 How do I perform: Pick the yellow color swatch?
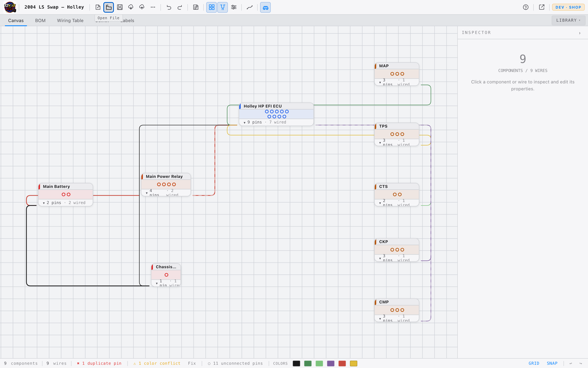[x=354, y=363]
